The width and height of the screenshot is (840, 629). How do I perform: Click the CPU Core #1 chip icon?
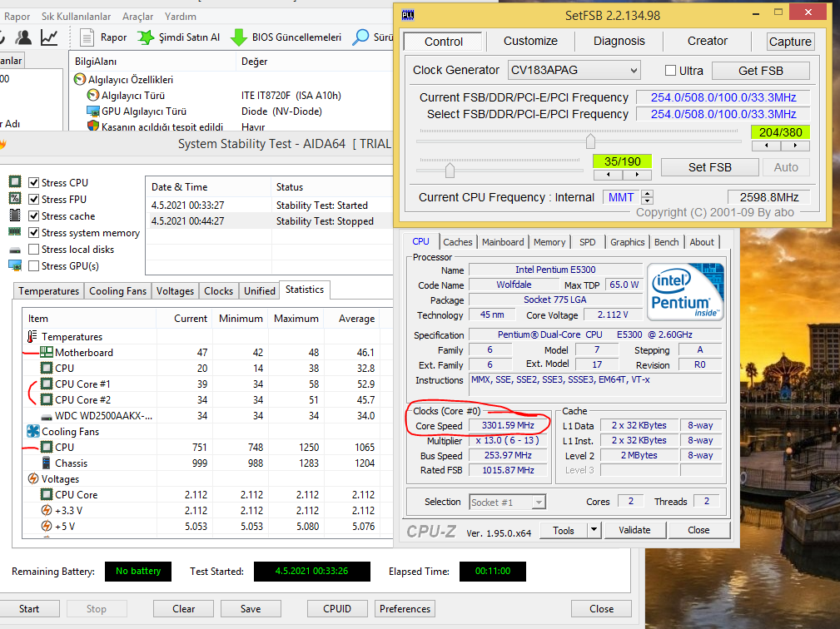point(47,384)
